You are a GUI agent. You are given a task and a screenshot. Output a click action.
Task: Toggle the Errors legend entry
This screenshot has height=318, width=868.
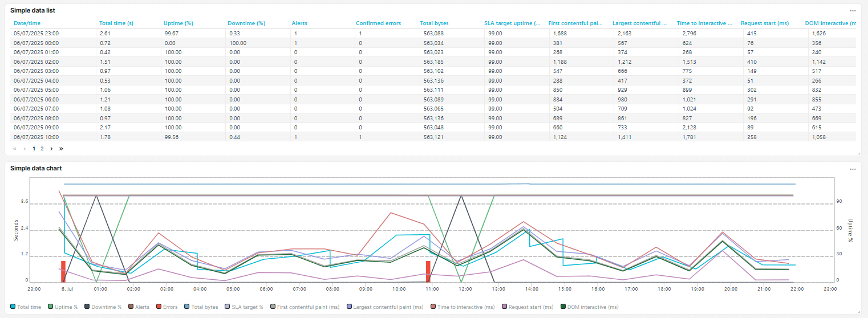[166, 307]
